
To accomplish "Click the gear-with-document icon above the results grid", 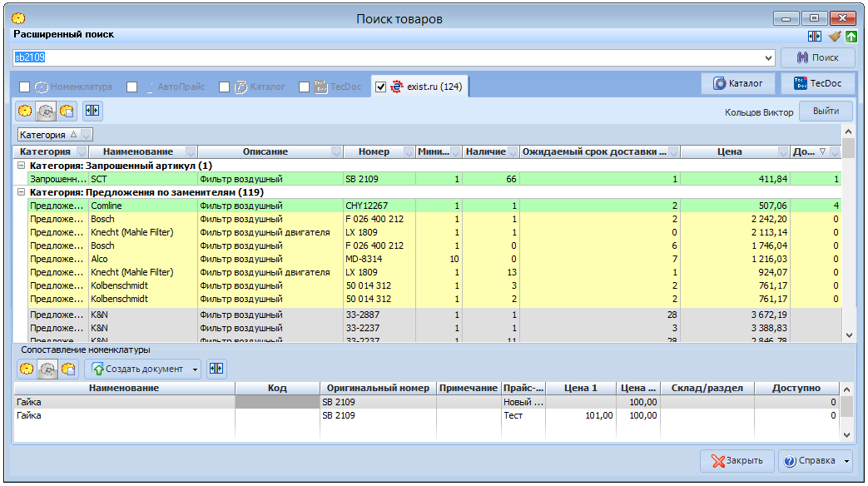I will pyautogui.click(x=67, y=111).
